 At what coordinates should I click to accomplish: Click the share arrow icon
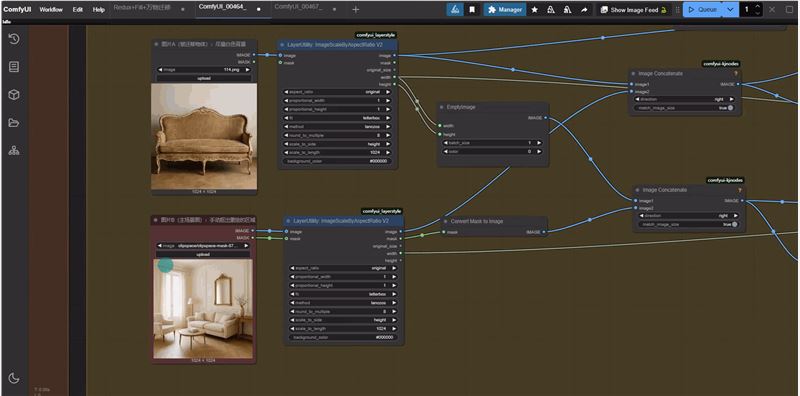tap(584, 9)
